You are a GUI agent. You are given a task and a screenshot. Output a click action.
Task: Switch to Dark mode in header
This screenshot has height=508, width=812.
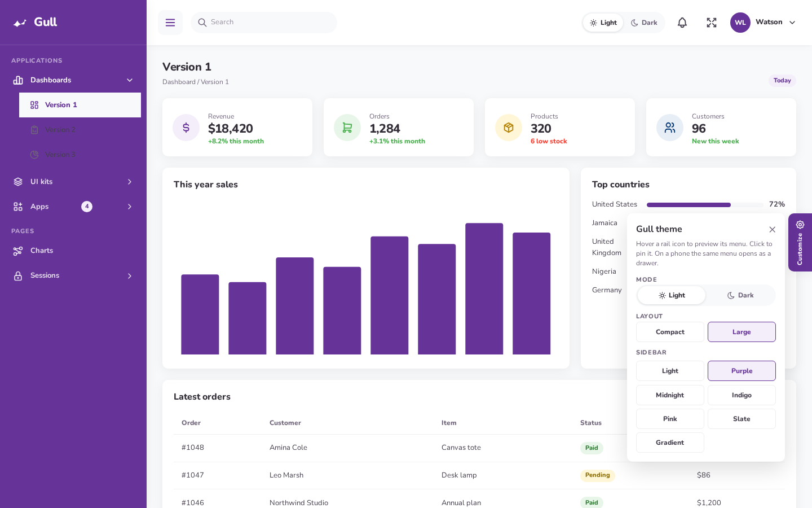(x=644, y=23)
